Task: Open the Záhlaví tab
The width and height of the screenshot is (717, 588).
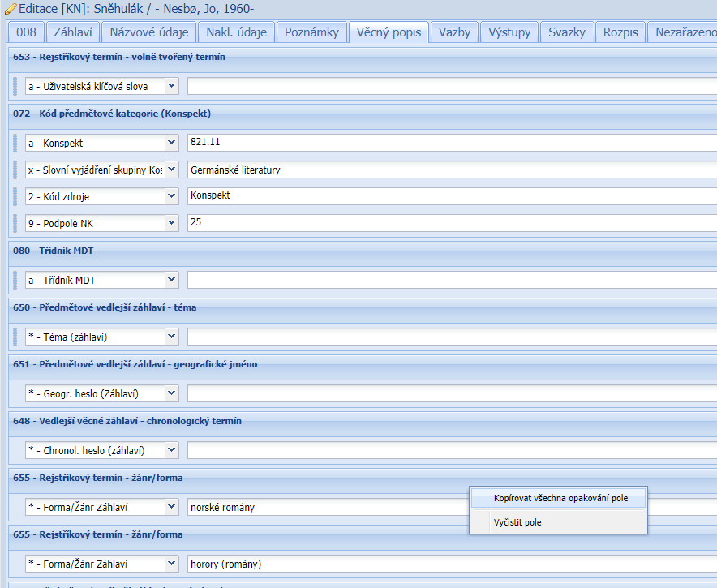Action: [73, 32]
